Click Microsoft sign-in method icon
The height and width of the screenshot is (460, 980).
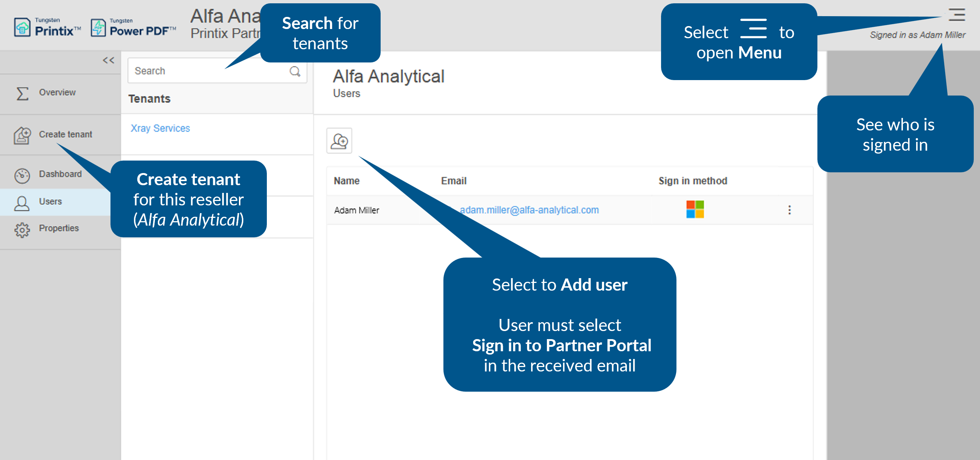coord(695,209)
